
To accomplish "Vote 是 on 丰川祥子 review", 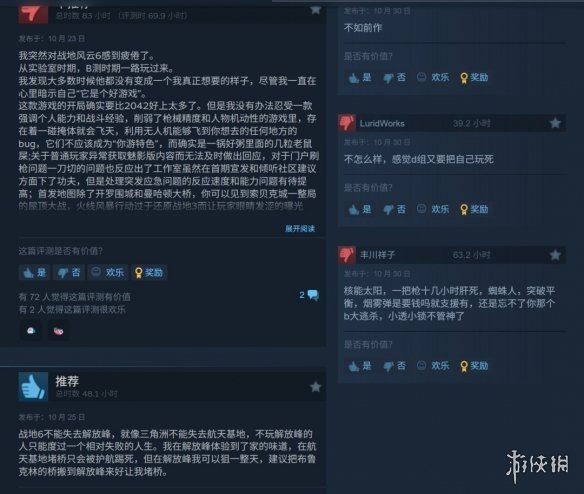I will (360, 366).
